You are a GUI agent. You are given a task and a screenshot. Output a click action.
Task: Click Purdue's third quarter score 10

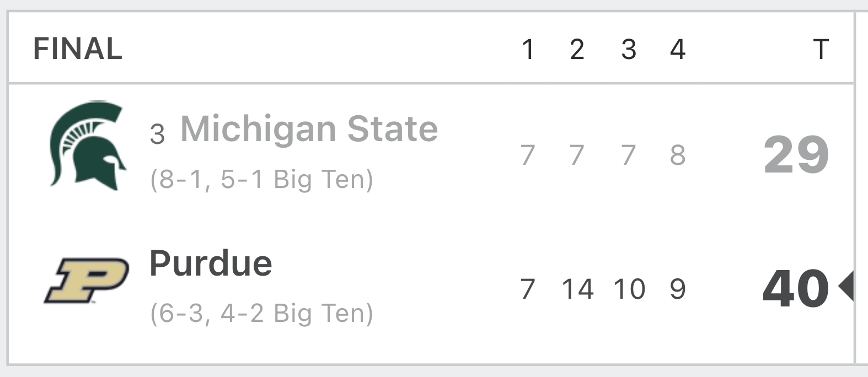coord(629,289)
